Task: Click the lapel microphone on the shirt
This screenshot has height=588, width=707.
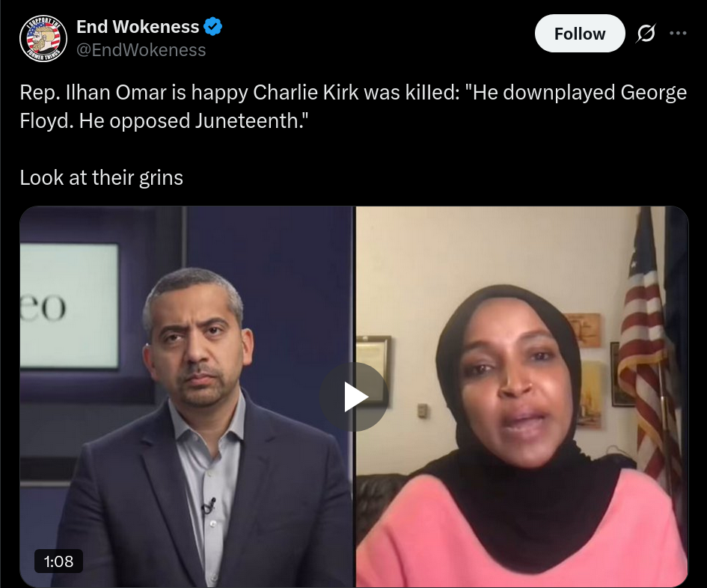Action: click(x=209, y=506)
